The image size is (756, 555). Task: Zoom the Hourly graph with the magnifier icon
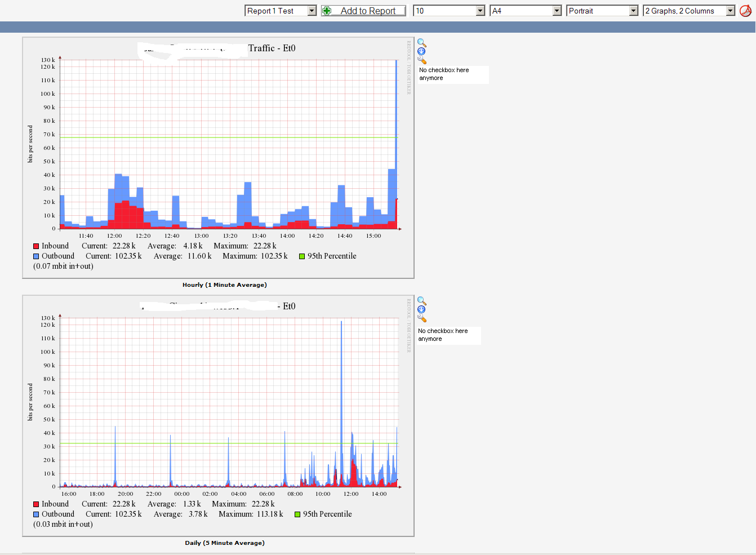[x=421, y=43]
